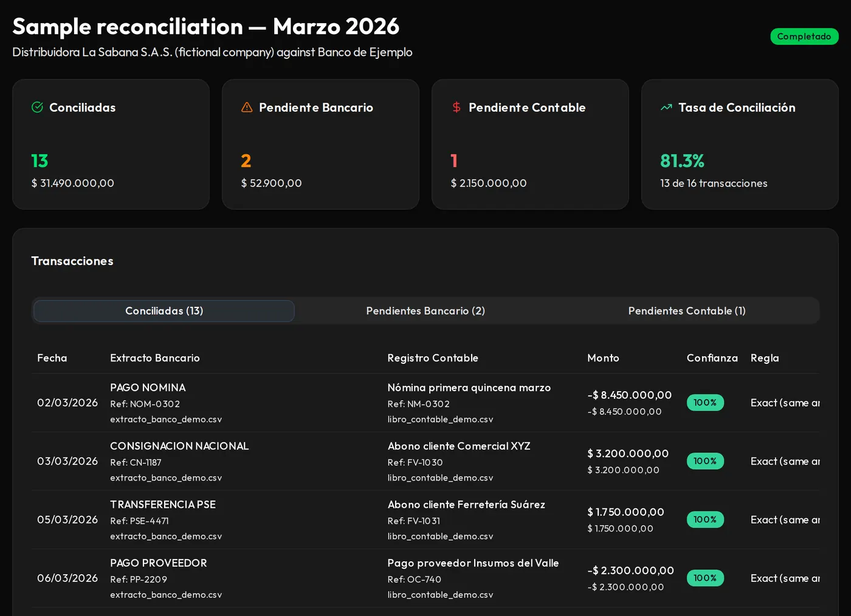
Task: Click the Extracto Bancario column header
Action: tap(155, 358)
